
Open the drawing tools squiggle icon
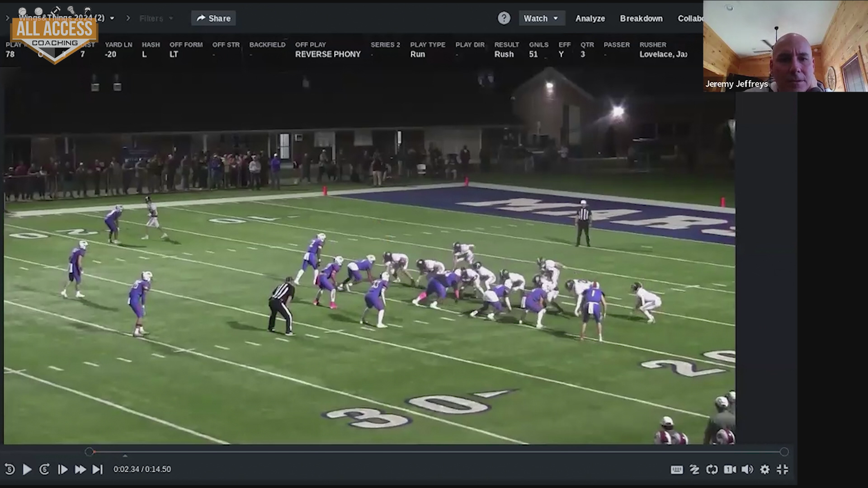[x=694, y=469]
